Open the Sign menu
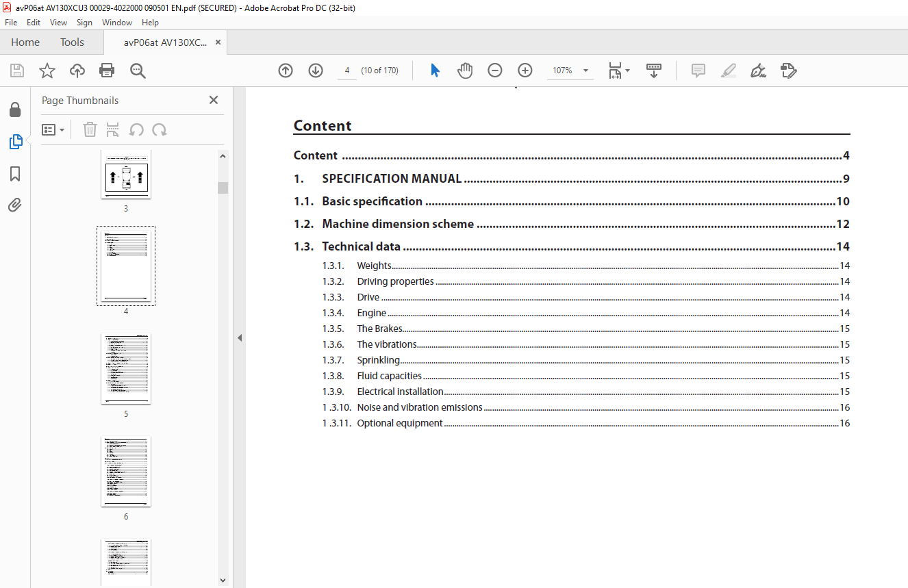Screen dimensions: 908x588 tap(84, 23)
